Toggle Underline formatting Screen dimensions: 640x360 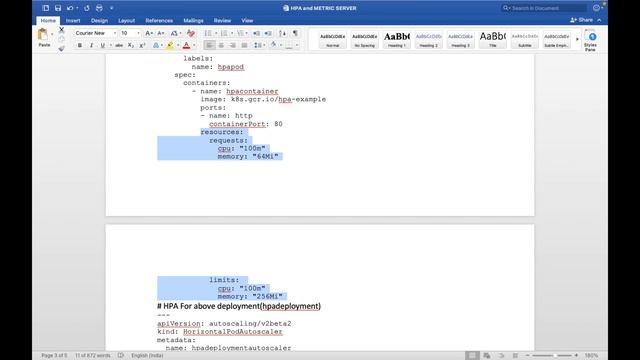point(102,45)
